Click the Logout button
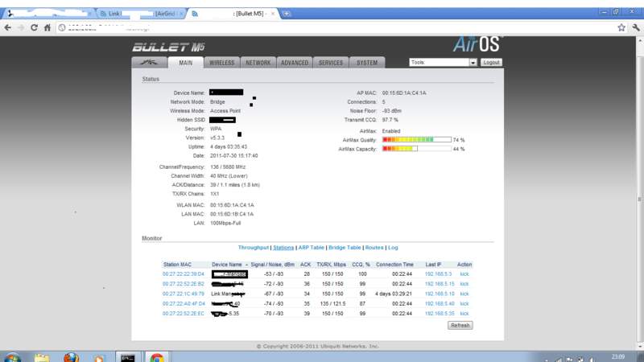This screenshot has width=644, height=362. coord(491,63)
